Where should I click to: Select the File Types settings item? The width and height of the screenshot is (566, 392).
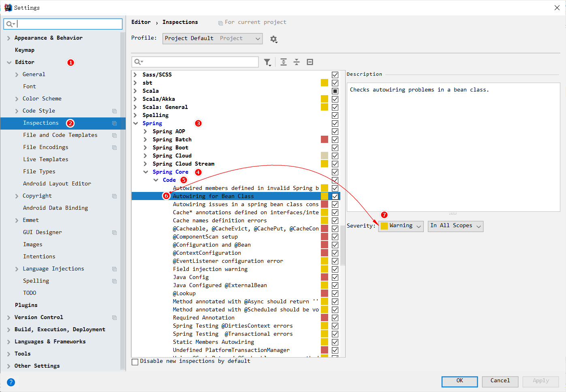[x=39, y=172]
